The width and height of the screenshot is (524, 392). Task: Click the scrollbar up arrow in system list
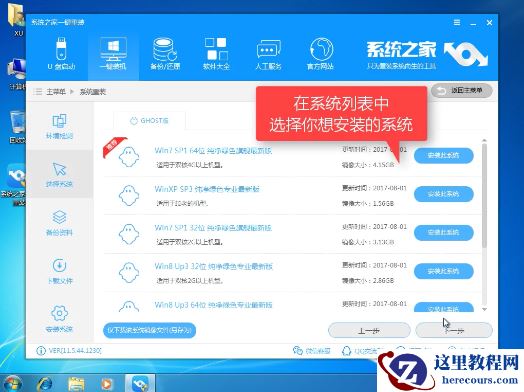[x=484, y=141]
